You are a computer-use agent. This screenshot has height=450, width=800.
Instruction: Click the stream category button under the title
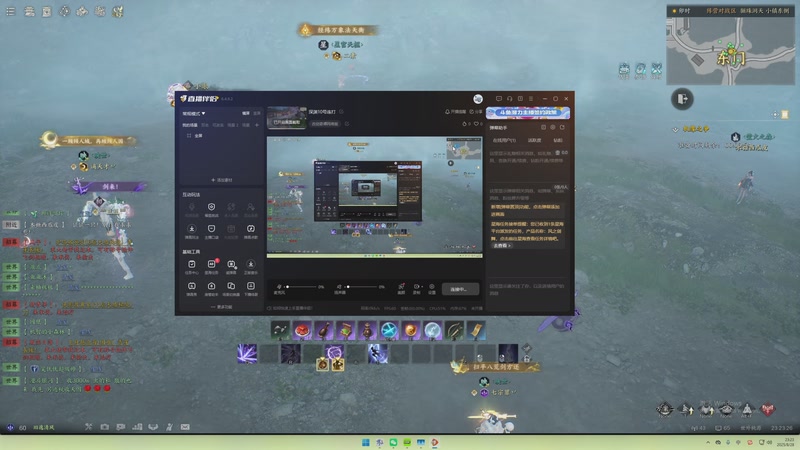(x=325, y=124)
